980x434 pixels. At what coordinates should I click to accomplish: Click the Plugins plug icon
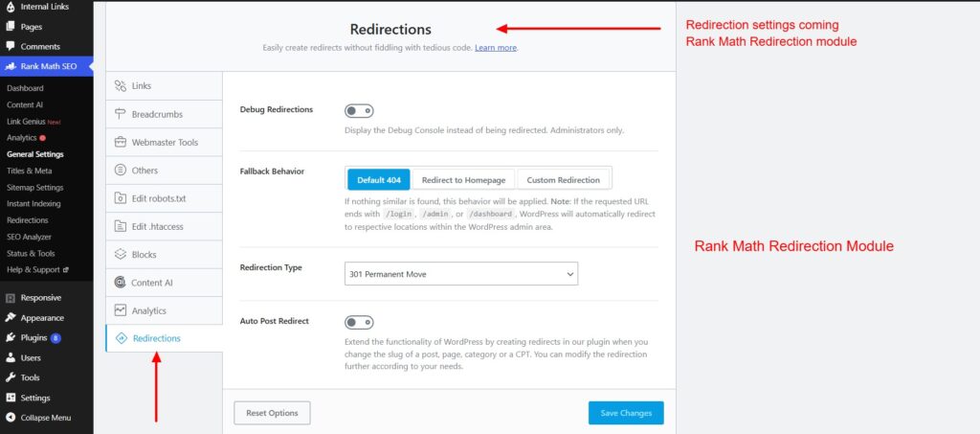[11, 337]
